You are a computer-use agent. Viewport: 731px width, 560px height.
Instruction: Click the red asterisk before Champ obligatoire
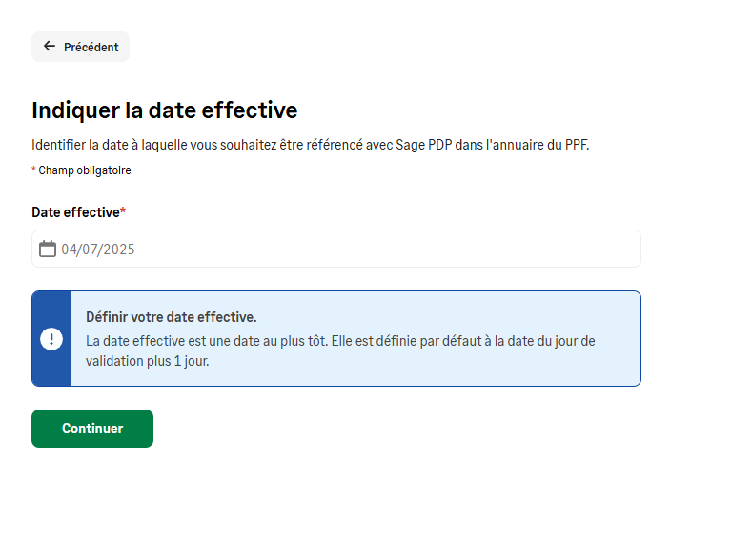(33, 170)
